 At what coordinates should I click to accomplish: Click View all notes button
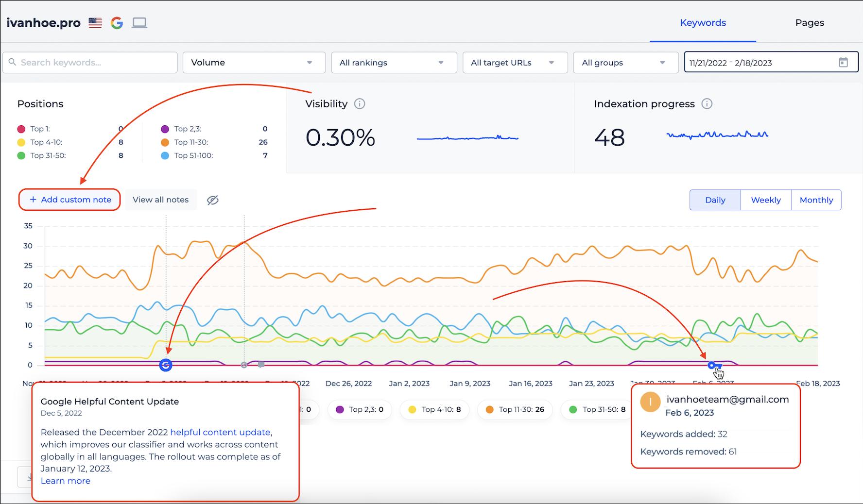(x=161, y=200)
